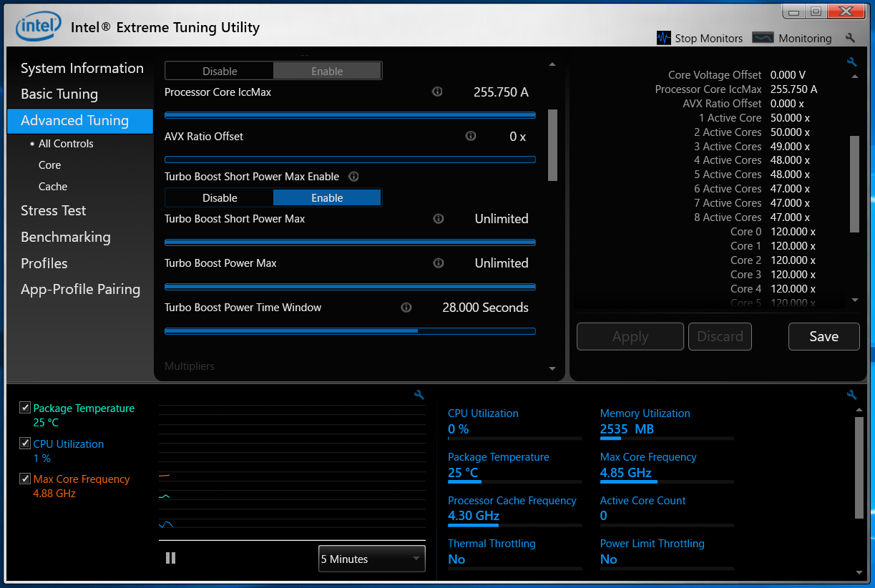Select Cache sub-item under Advanced Tuning
The height and width of the screenshot is (588, 875).
click(53, 186)
